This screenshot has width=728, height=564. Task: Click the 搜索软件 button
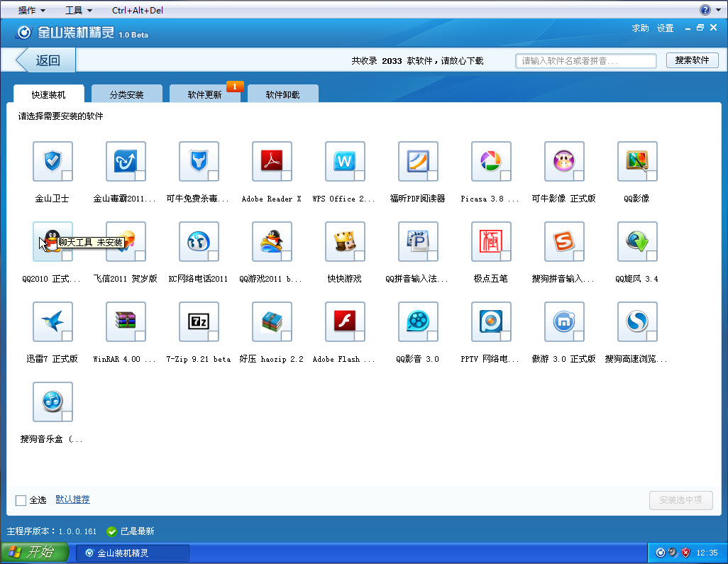pos(692,60)
